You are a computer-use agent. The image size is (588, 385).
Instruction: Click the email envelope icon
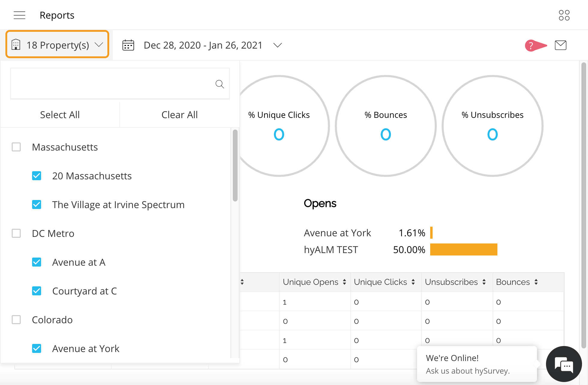click(560, 45)
